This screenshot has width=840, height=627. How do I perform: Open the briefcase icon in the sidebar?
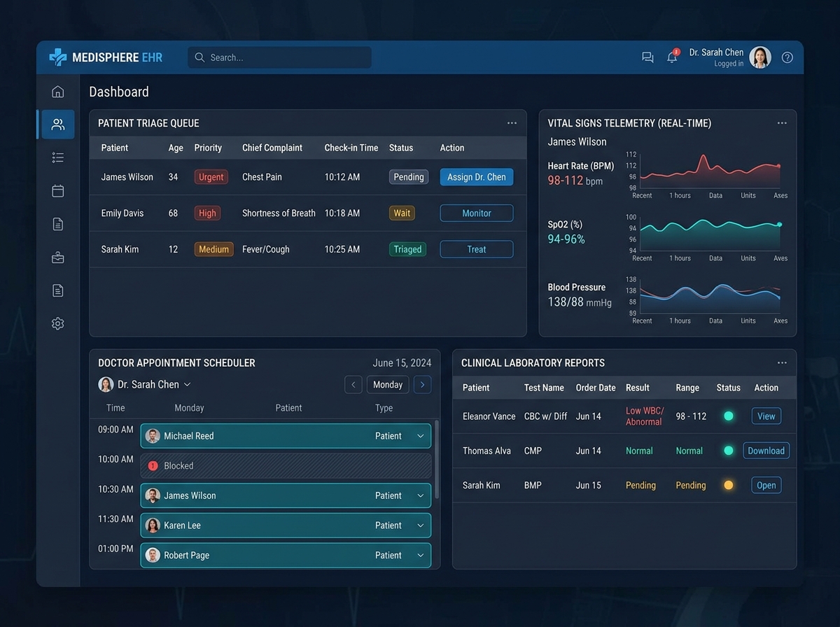coord(58,258)
